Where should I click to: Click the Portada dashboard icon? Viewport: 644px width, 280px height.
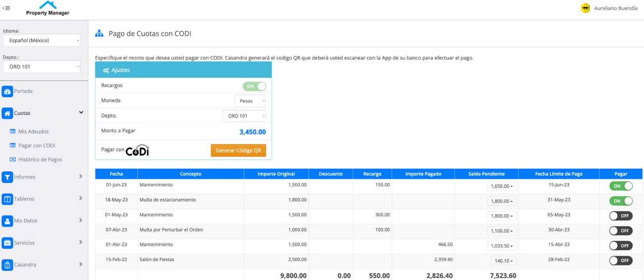(x=7, y=91)
